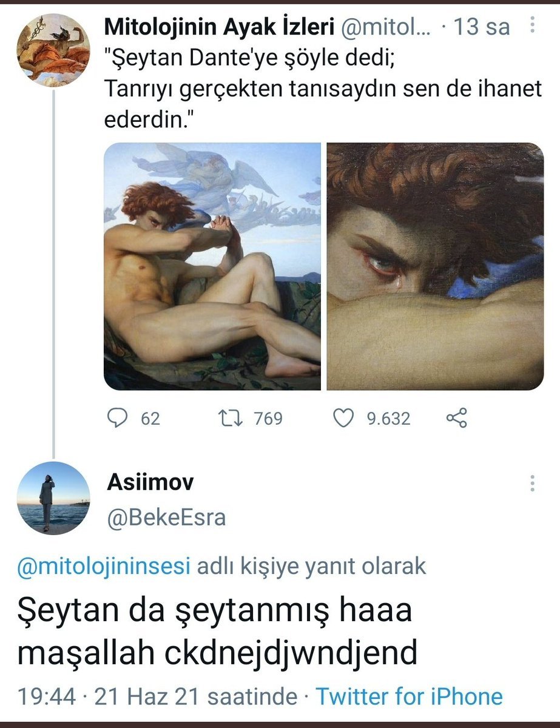Open the Asiimov profile avatar
560x728 pixels.
pos(53,497)
